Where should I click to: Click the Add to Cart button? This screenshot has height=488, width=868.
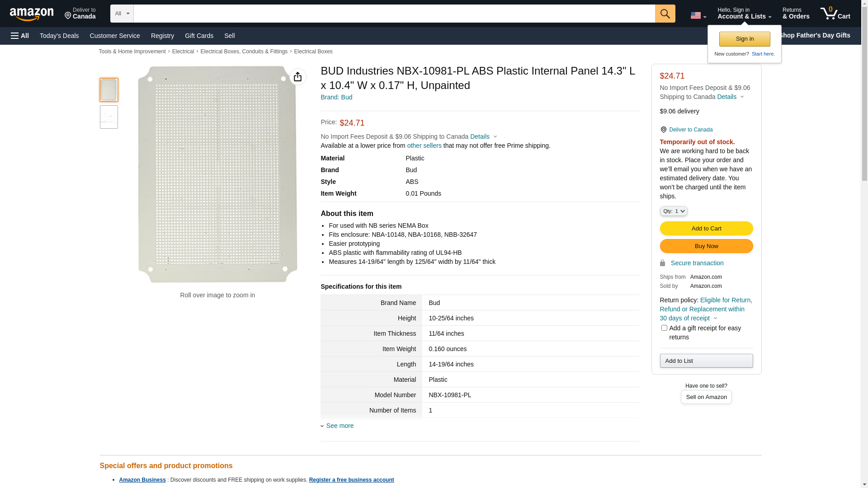pyautogui.click(x=706, y=228)
